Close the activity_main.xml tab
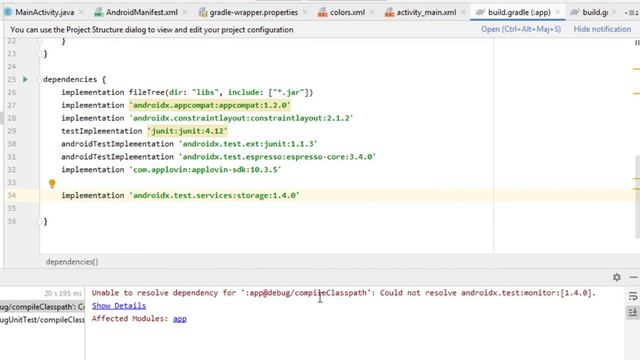 click(463, 12)
